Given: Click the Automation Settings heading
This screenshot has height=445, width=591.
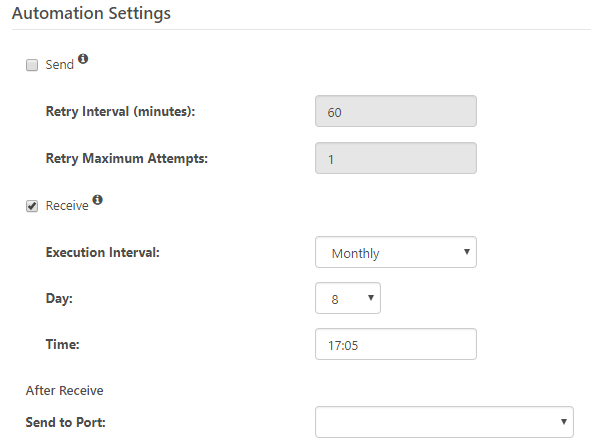Looking at the screenshot, I should coord(91,14).
